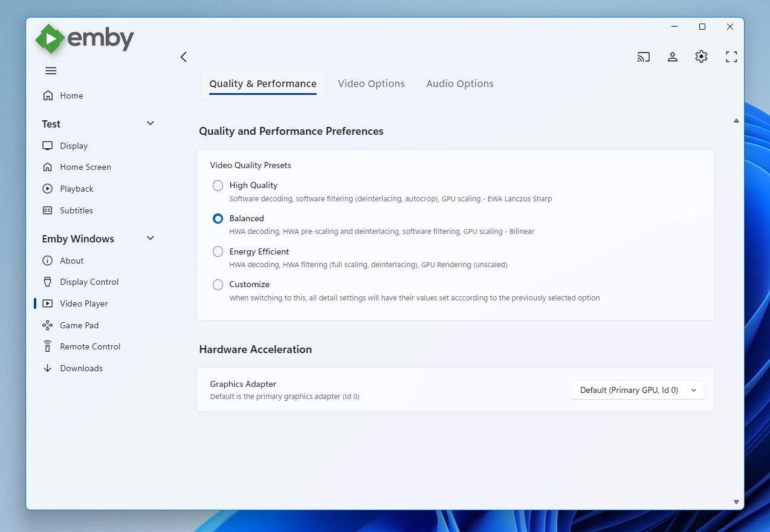Click the Display Control icon

click(48, 282)
